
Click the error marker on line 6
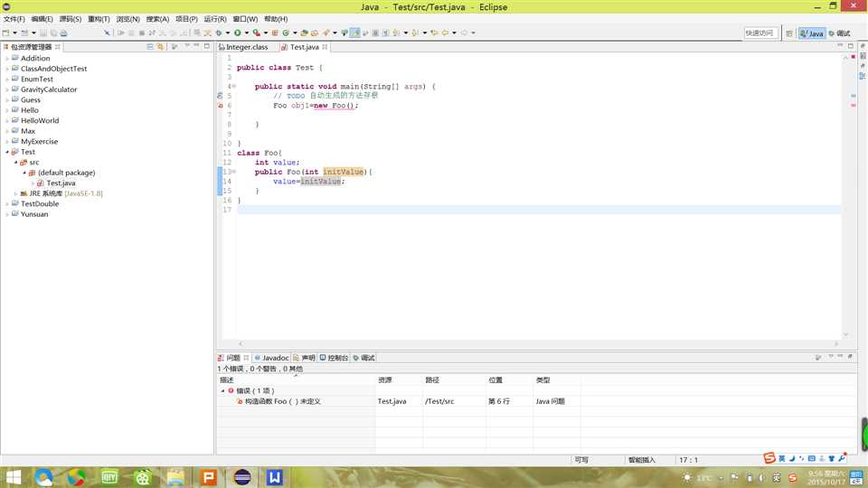221,105
